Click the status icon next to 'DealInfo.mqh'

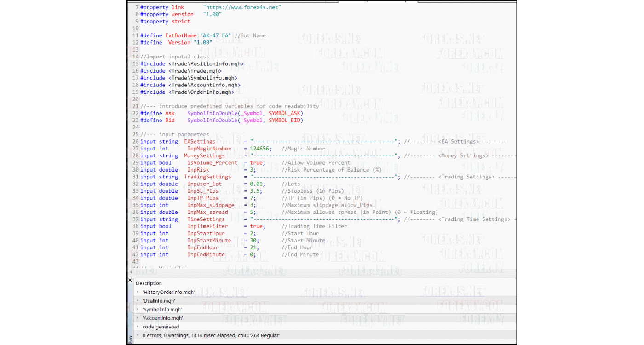[137, 300]
